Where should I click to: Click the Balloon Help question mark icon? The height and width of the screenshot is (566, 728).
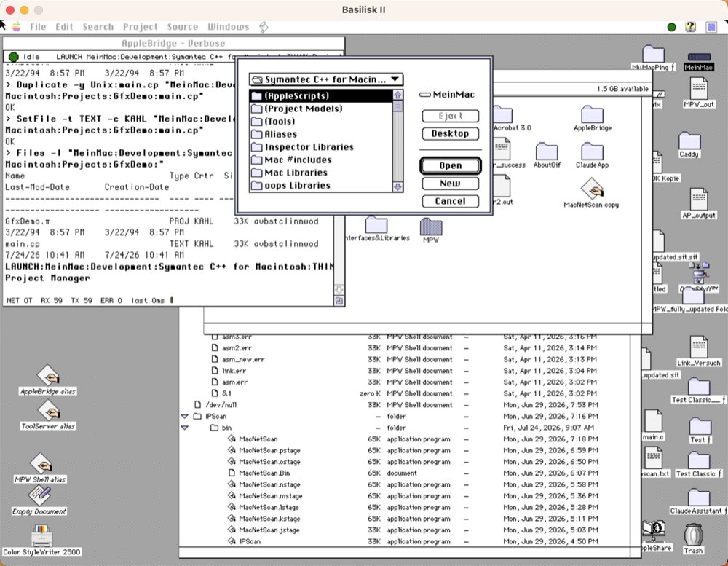[690, 27]
